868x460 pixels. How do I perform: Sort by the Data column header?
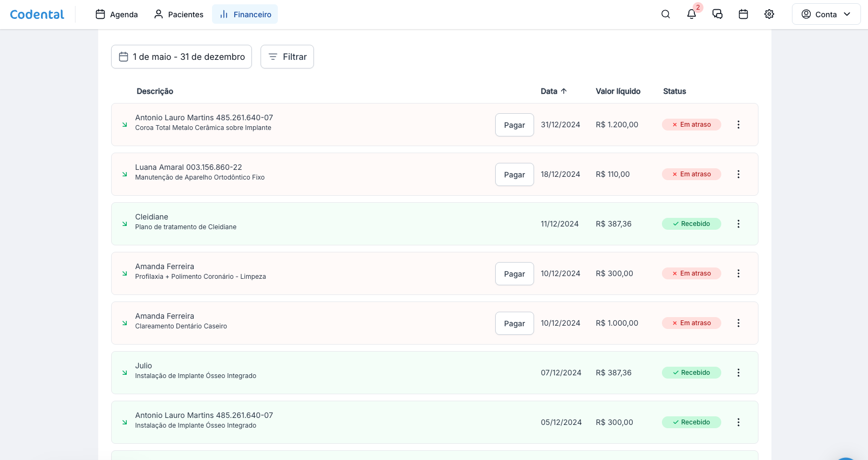553,91
